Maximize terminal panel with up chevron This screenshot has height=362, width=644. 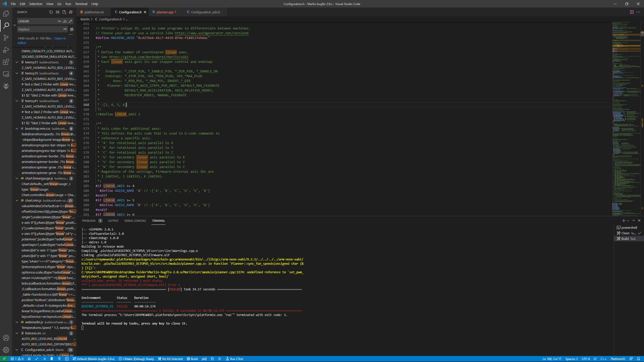pyautogui.click(x=634, y=220)
